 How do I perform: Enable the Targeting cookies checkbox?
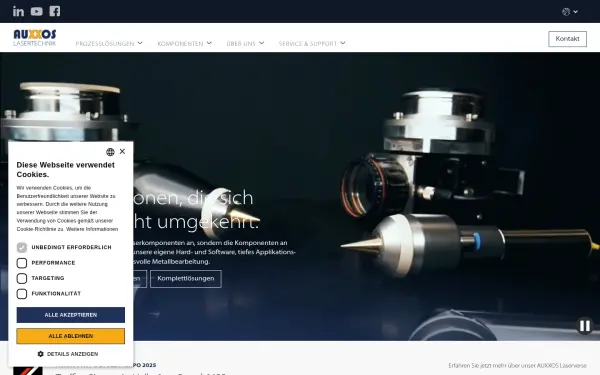tap(22, 278)
